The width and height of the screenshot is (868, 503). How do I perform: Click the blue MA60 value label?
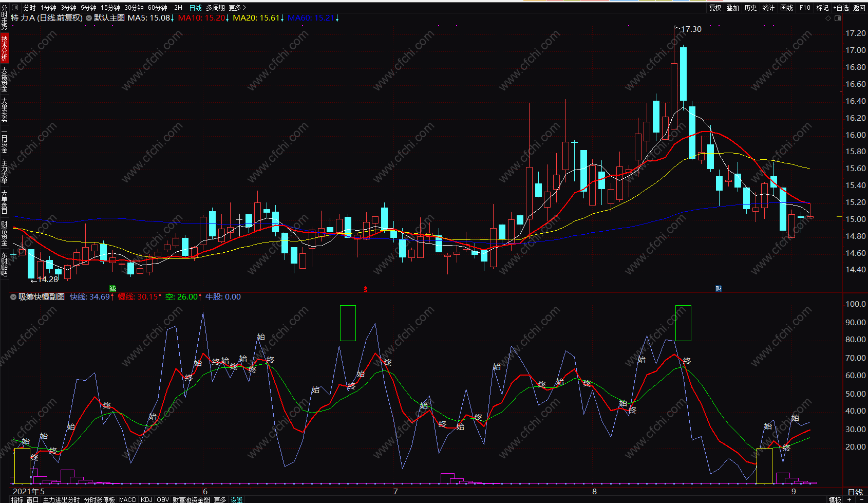click(x=313, y=18)
